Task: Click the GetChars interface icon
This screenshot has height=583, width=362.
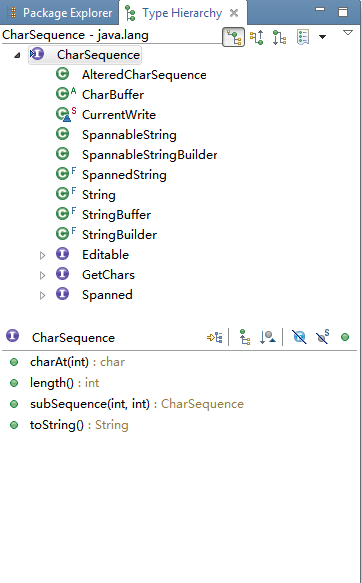Action: point(62,274)
